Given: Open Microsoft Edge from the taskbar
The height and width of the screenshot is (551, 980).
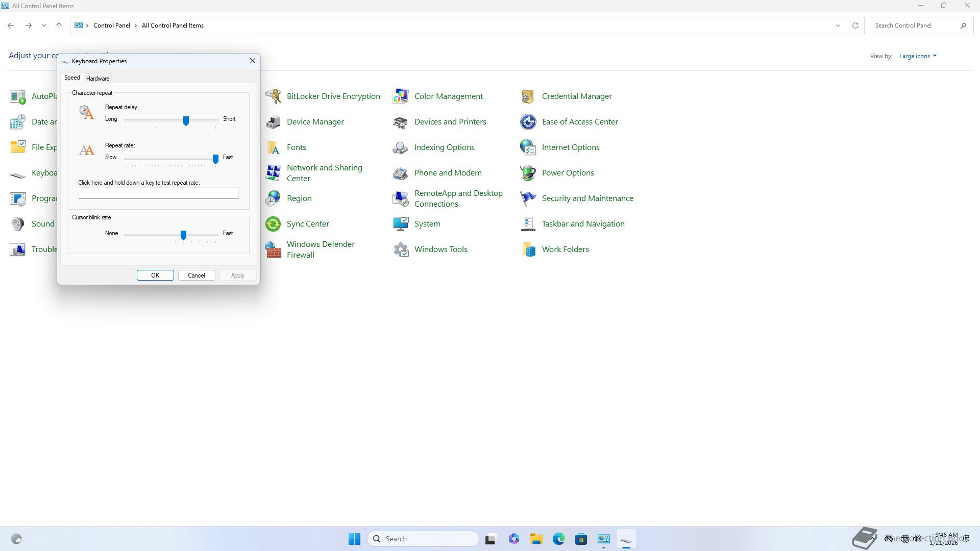Looking at the screenshot, I should pyautogui.click(x=558, y=539).
